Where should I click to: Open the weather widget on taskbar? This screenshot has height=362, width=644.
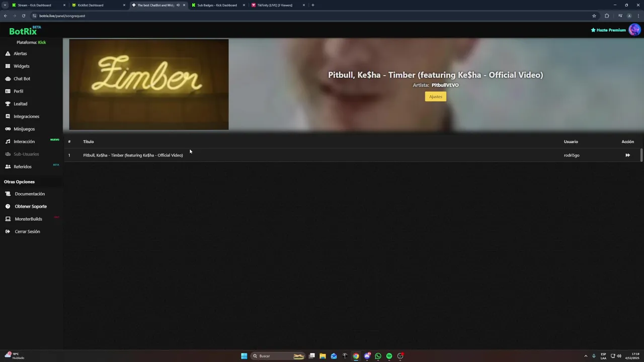click(14, 356)
